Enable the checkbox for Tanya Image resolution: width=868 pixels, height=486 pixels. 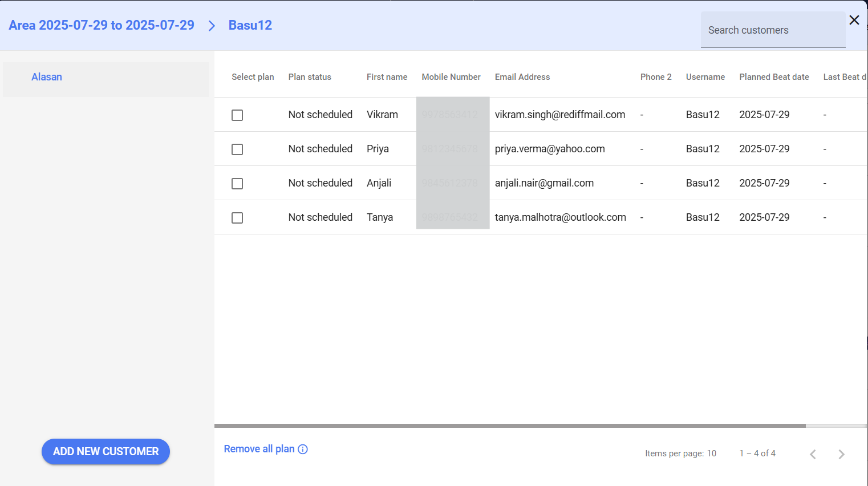point(237,218)
